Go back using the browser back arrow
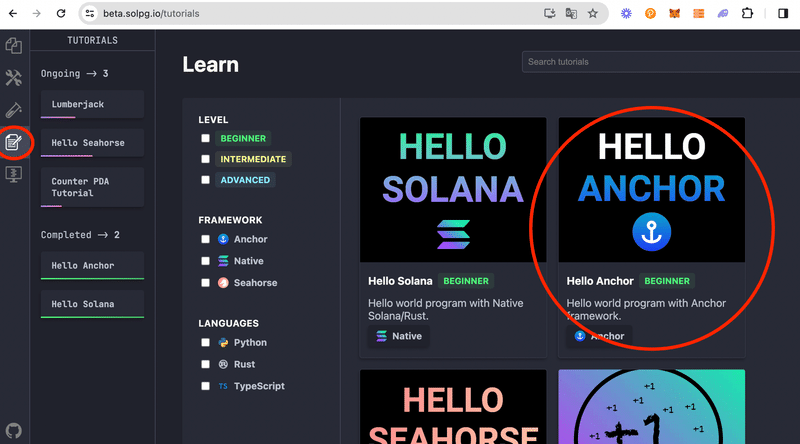800x444 pixels. coord(13,14)
